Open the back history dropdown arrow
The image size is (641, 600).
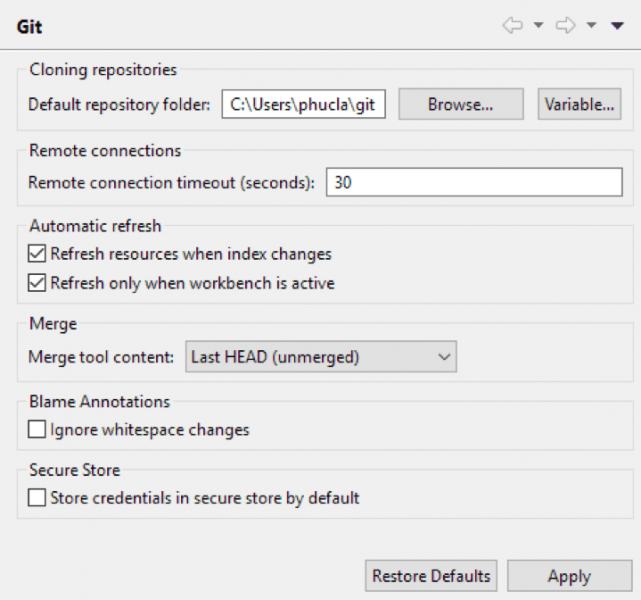click(x=538, y=26)
